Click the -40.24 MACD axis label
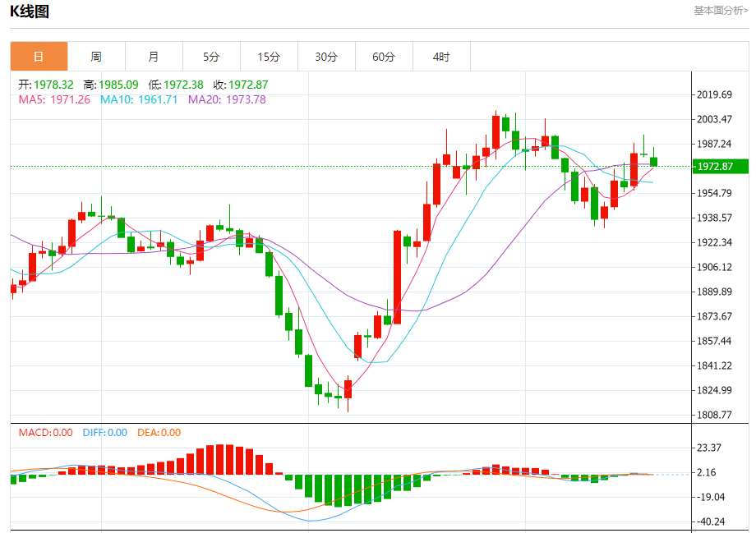 point(710,522)
